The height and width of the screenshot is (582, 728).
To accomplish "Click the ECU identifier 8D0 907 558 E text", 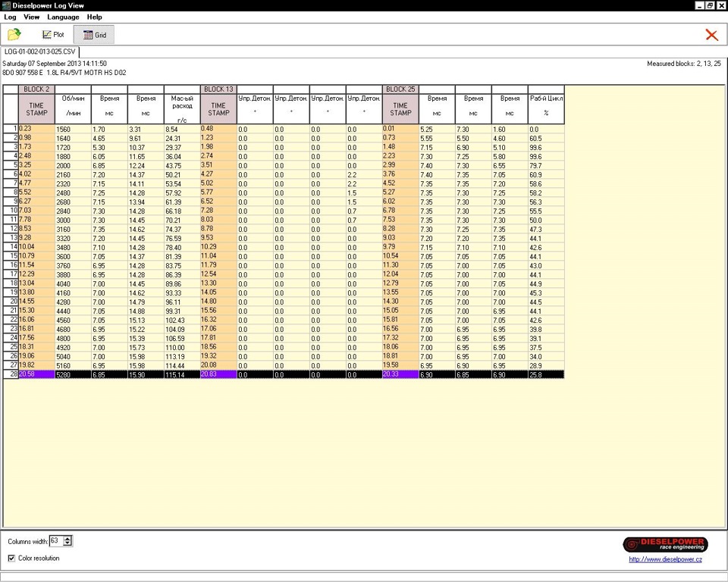I will [x=23, y=73].
